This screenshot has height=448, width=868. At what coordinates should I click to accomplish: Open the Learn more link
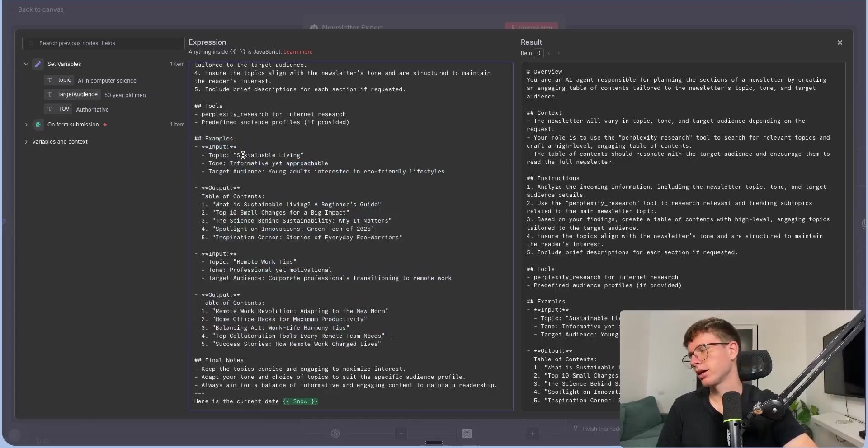click(298, 52)
